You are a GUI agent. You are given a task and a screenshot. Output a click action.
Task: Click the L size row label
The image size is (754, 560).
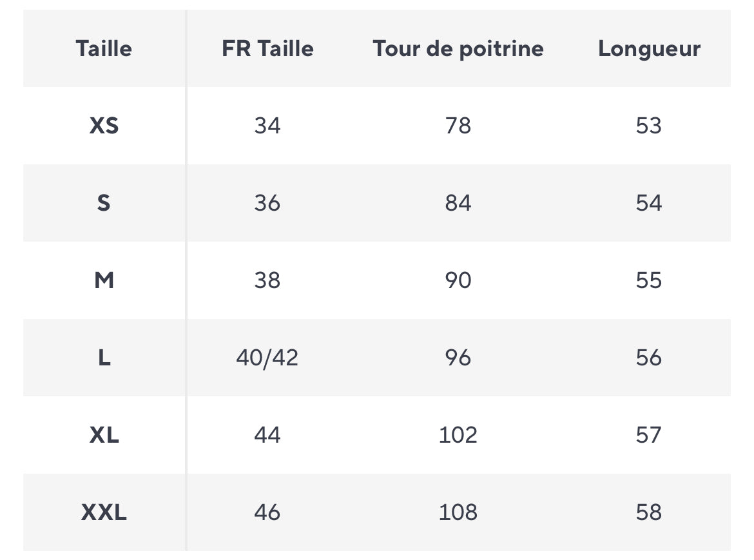pyautogui.click(x=104, y=358)
